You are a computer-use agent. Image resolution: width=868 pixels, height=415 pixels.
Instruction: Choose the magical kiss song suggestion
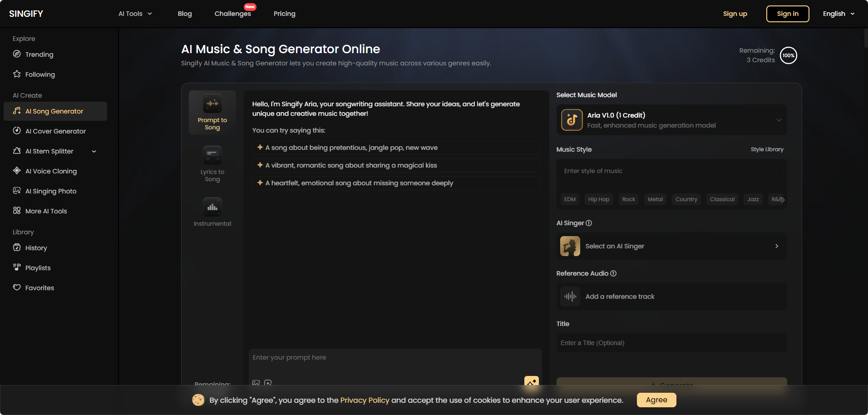tap(396, 165)
